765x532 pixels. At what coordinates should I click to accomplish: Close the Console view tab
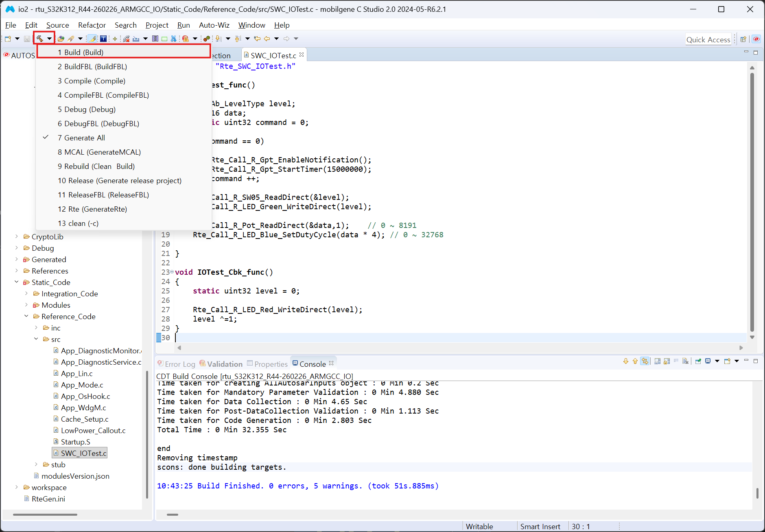pyautogui.click(x=331, y=363)
